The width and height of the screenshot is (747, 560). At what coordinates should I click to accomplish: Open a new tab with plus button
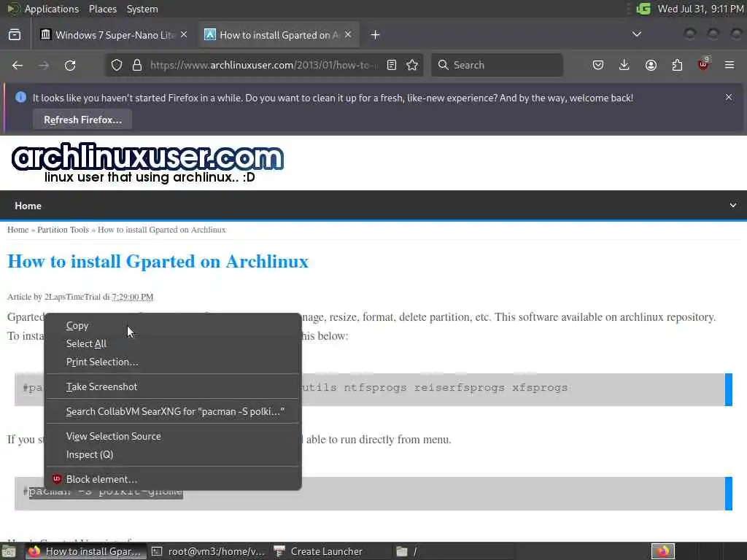pyautogui.click(x=376, y=35)
